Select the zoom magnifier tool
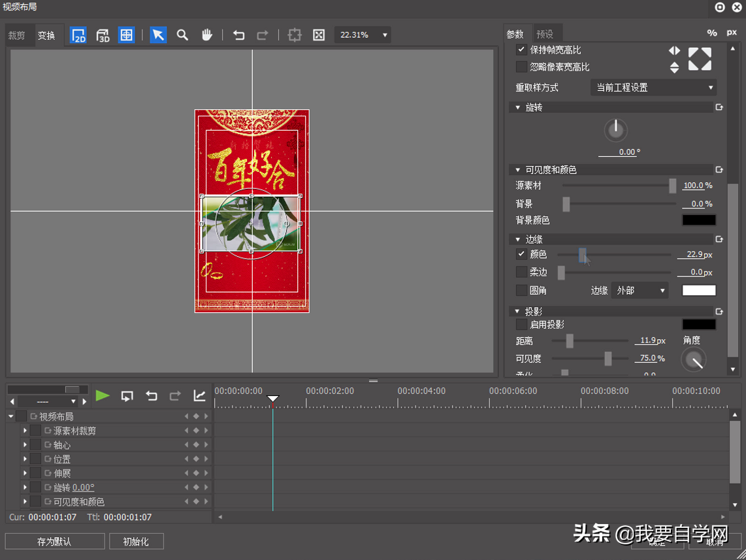746x560 pixels. 182,35
